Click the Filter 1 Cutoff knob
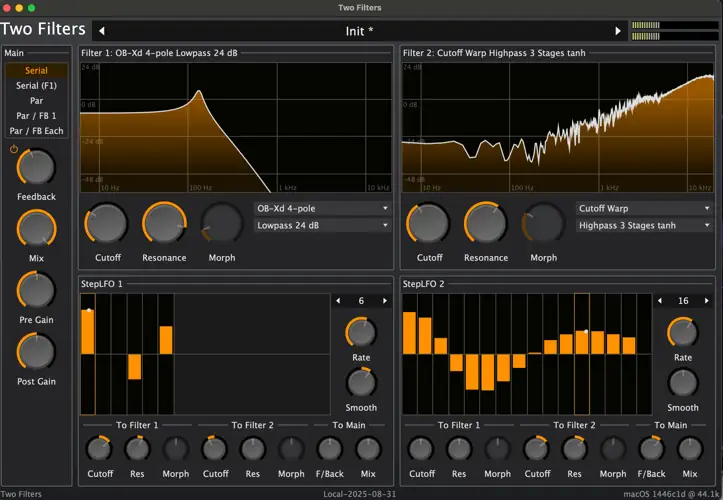 click(x=106, y=223)
